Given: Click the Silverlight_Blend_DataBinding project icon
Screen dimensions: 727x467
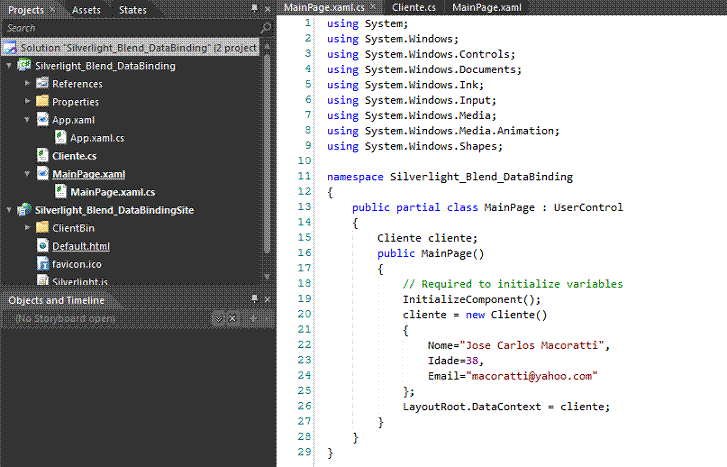Looking at the screenshot, I should (24, 65).
